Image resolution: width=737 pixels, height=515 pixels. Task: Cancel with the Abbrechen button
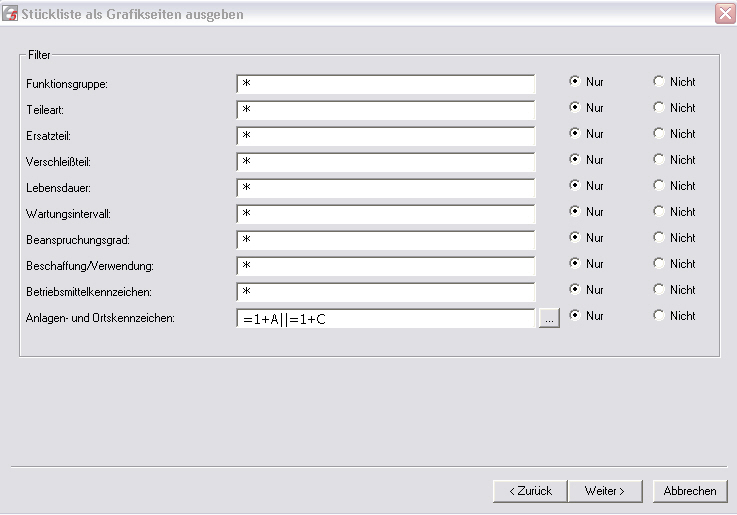click(690, 491)
